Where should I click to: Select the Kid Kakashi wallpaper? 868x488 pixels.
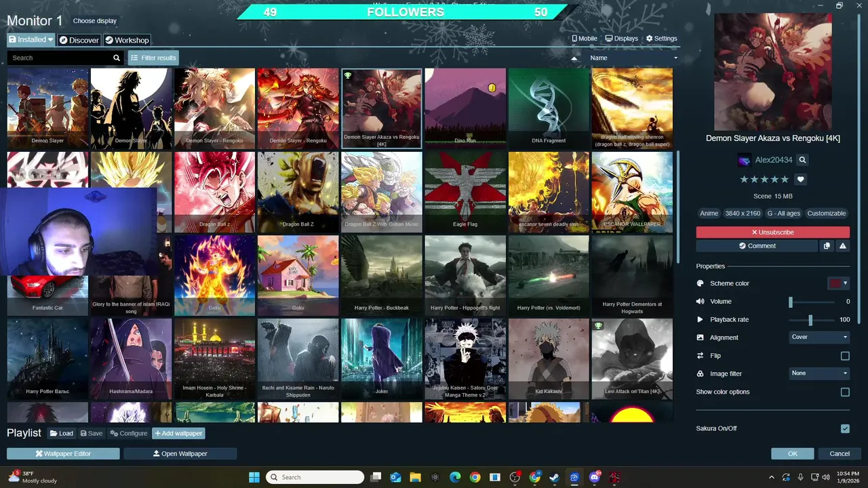[549, 359]
